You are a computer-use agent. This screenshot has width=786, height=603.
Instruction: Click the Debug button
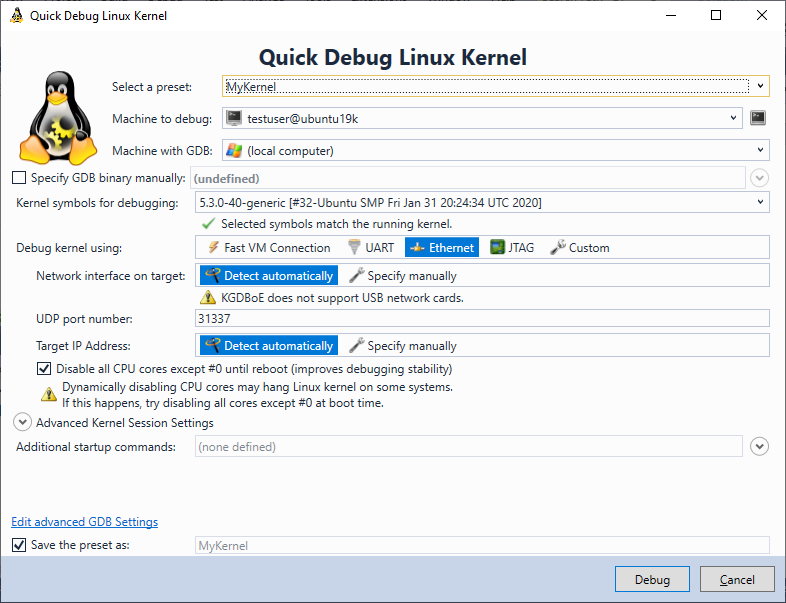tap(652, 579)
